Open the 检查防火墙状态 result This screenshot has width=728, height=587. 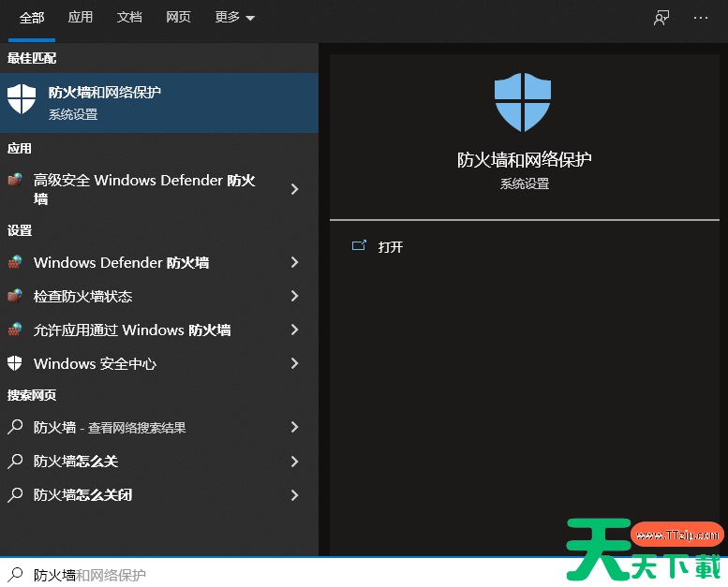click(x=159, y=296)
